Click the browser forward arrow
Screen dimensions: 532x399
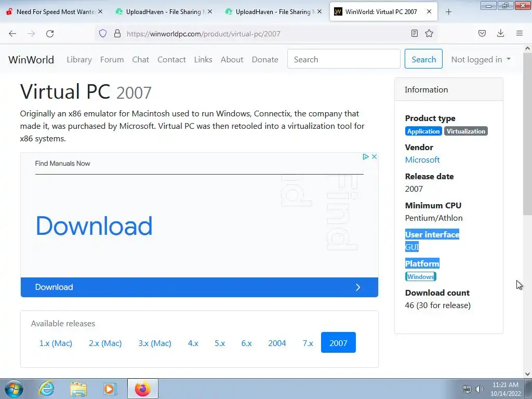click(31, 34)
